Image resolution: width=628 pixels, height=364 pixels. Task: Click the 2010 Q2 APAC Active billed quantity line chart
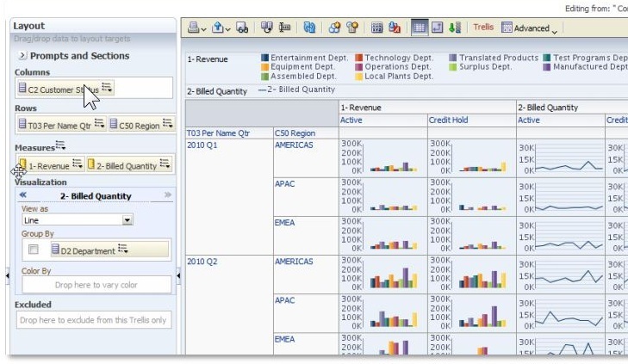point(561,313)
